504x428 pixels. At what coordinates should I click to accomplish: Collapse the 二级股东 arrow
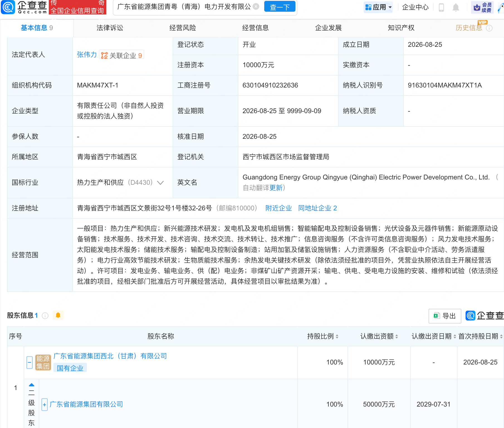[x=31, y=385]
